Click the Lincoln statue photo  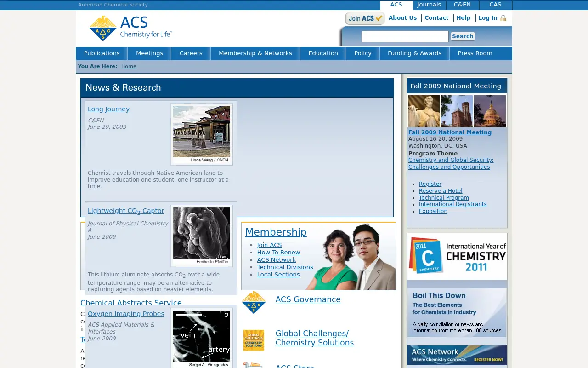(424, 111)
